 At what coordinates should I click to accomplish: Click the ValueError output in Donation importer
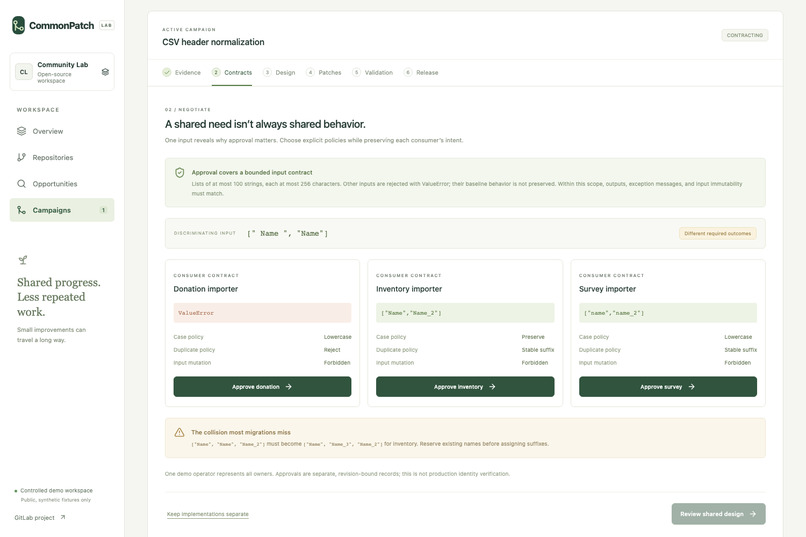click(x=262, y=313)
